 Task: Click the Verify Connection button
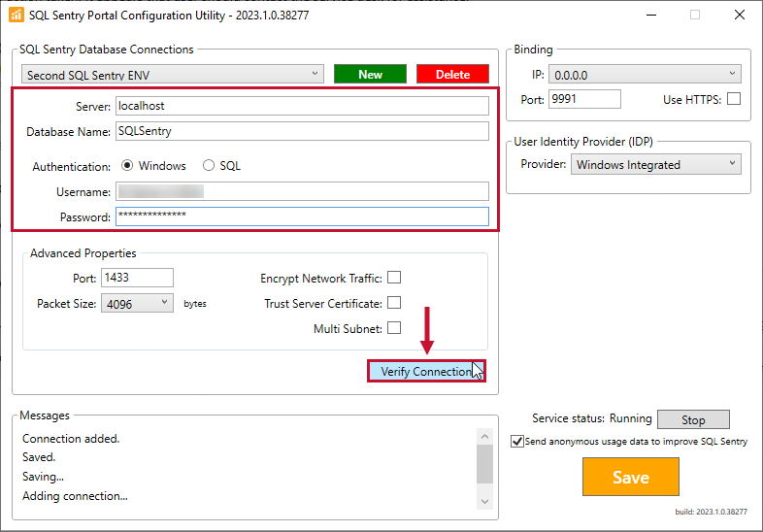click(426, 372)
